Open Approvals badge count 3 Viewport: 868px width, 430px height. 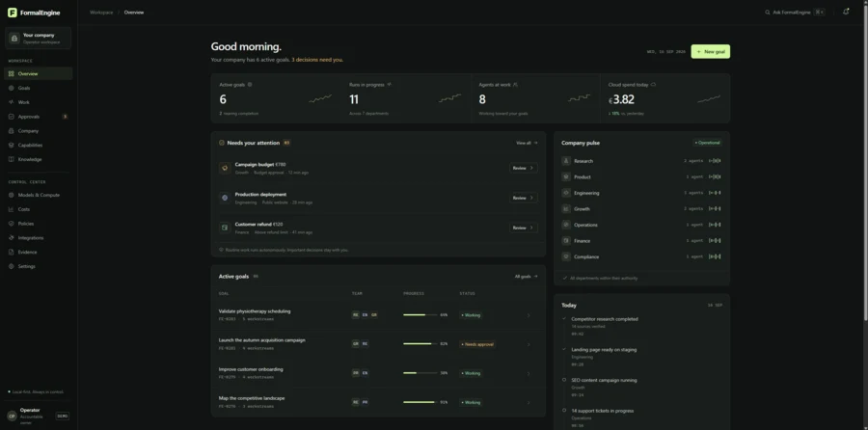65,117
